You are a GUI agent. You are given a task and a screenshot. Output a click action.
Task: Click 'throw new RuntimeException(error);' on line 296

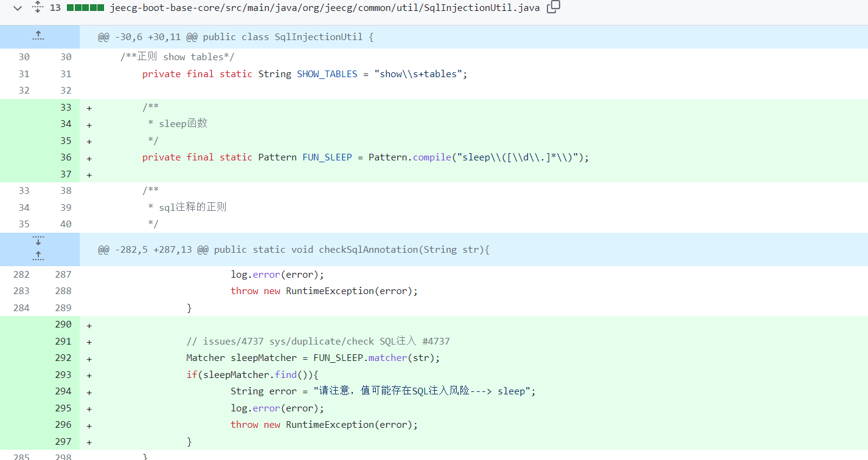[x=324, y=425]
